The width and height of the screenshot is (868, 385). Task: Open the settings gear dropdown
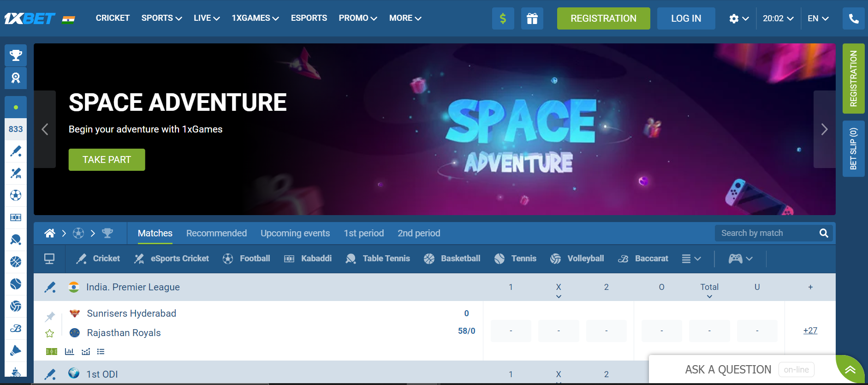pos(739,18)
